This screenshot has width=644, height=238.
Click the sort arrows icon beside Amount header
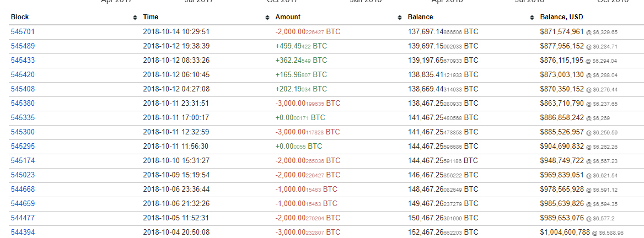tap(400, 18)
